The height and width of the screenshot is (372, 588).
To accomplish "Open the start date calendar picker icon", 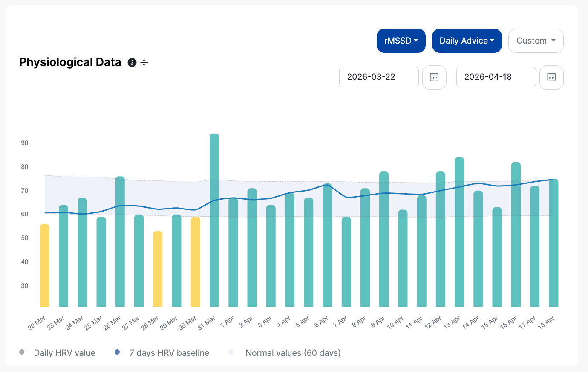I will click(434, 77).
